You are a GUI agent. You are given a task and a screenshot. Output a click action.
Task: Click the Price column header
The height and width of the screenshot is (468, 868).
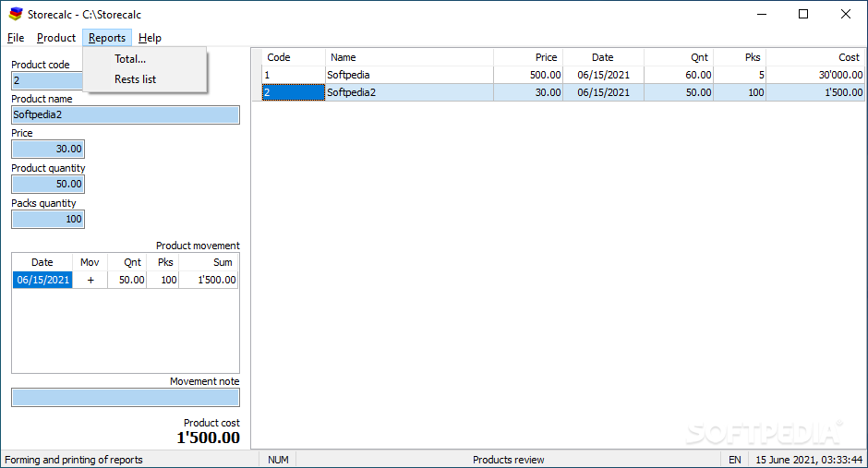[x=528, y=57]
